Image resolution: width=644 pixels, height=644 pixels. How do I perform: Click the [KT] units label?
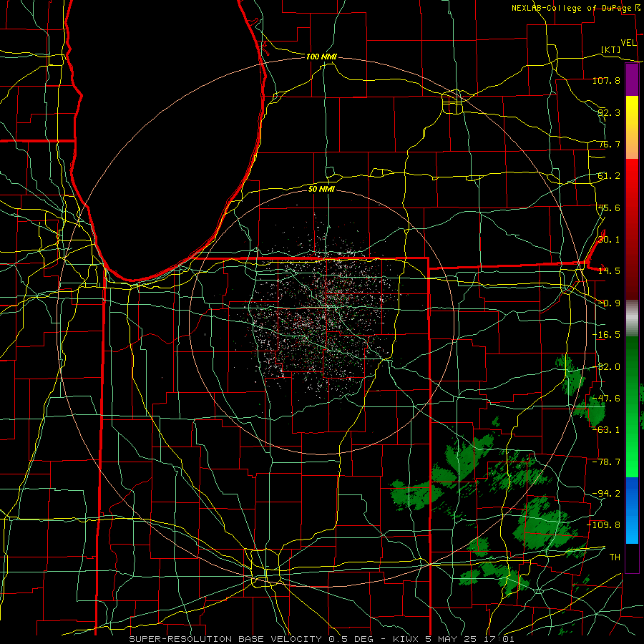[x=611, y=49]
